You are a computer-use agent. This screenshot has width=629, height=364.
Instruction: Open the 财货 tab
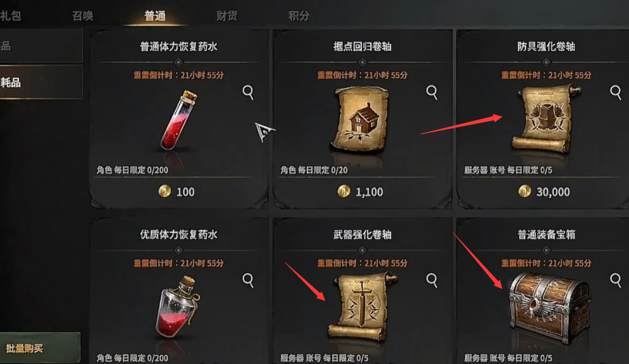tap(227, 16)
